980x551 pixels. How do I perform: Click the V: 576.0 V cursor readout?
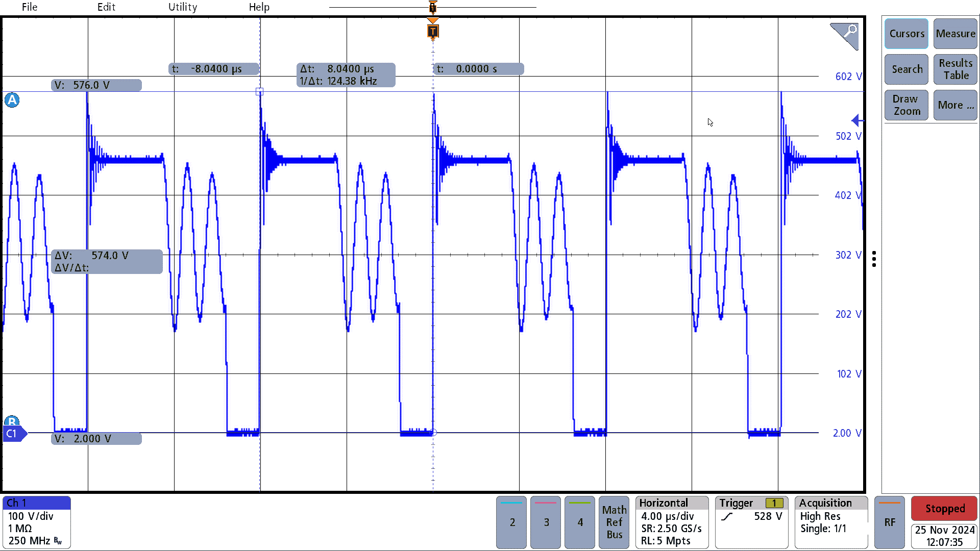click(96, 85)
